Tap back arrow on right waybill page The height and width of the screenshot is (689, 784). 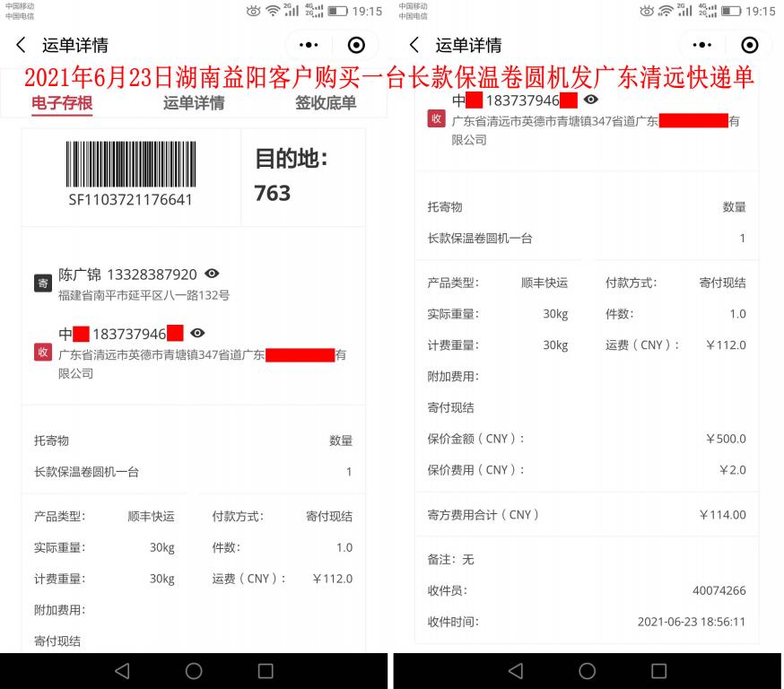pos(413,44)
